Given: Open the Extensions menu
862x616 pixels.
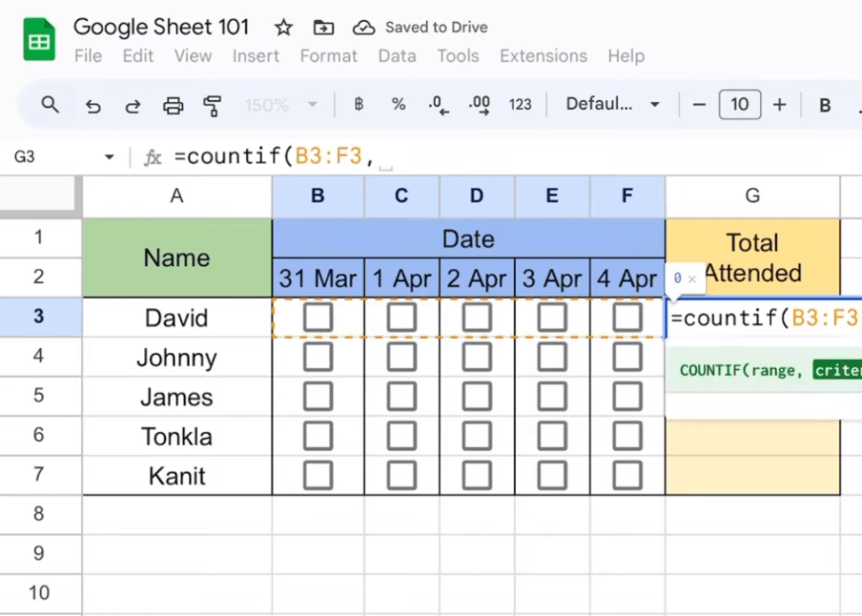Looking at the screenshot, I should (x=543, y=56).
